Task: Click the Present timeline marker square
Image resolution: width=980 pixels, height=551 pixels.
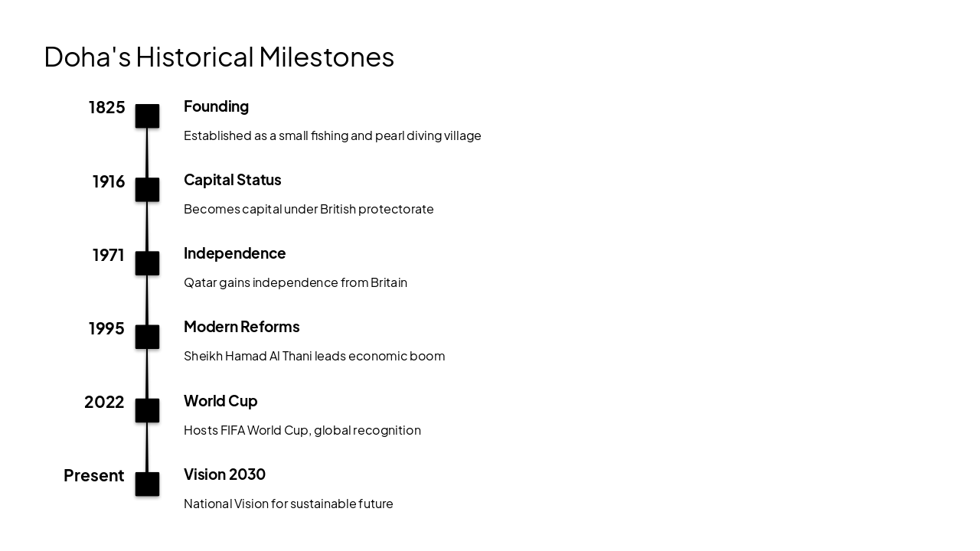Action: [x=147, y=484]
